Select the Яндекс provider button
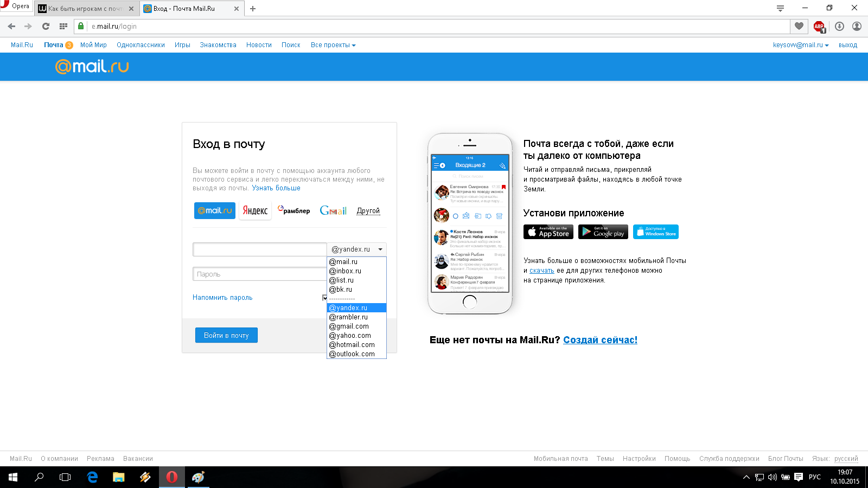868x488 pixels. (255, 210)
